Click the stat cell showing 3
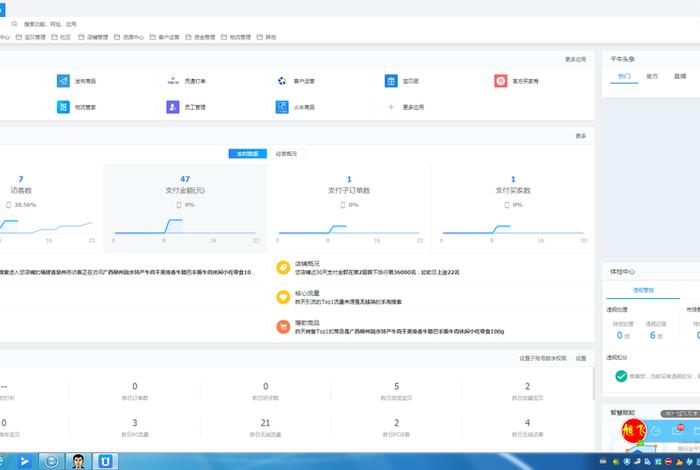 134,427
